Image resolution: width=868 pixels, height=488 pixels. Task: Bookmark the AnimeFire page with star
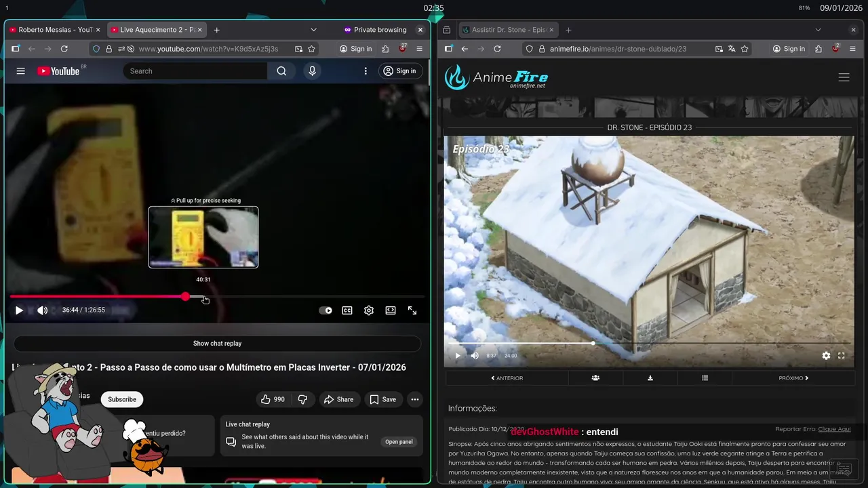(x=745, y=49)
